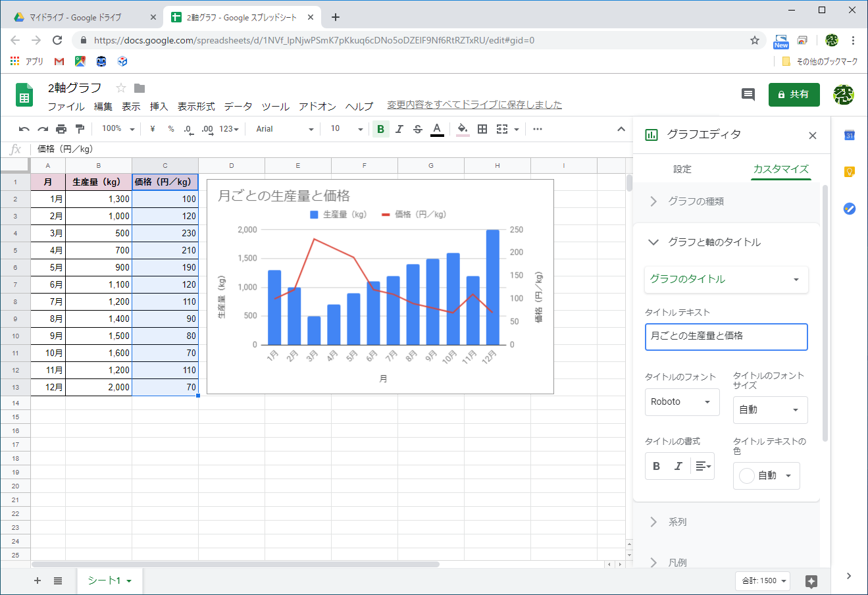This screenshot has height=595, width=868.
Task: Open the all sheets list icon
Action: (x=58, y=581)
